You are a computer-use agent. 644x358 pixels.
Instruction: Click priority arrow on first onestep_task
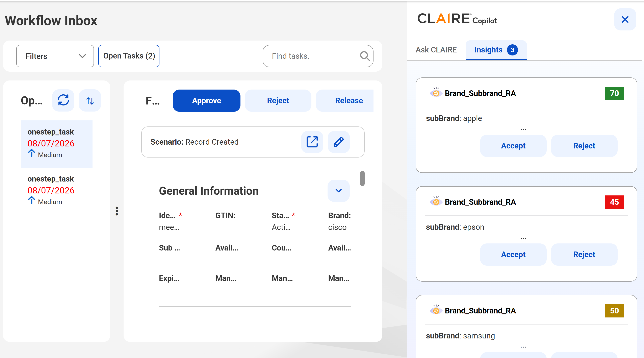click(x=31, y=153)
